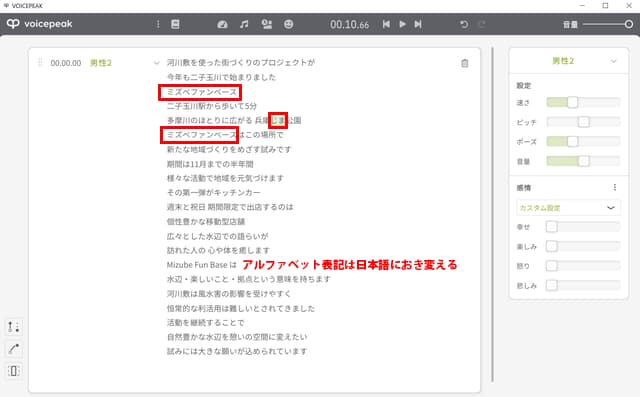Play the narration
This screenshot has width=640, height=397.
click(x=402, y=24)
